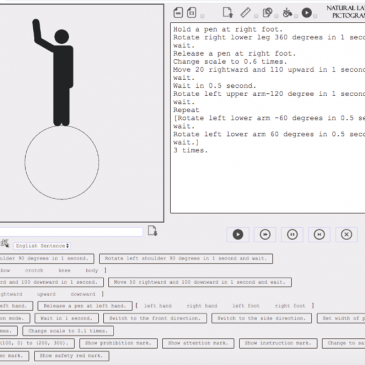Click the 'Change scale to 0.1 times.' button
Image resolution: width=365 pixels, height=365 pixels.
68,331
